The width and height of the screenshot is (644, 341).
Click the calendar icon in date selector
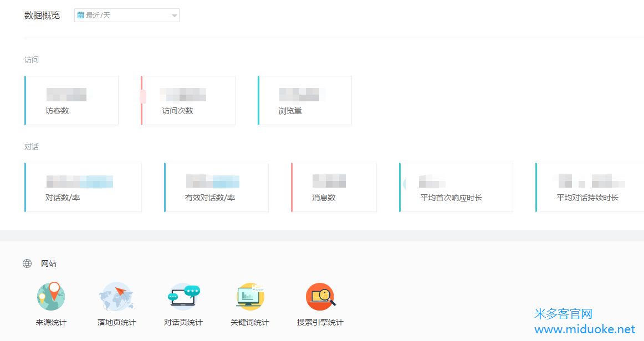click(x=81, y=15)
